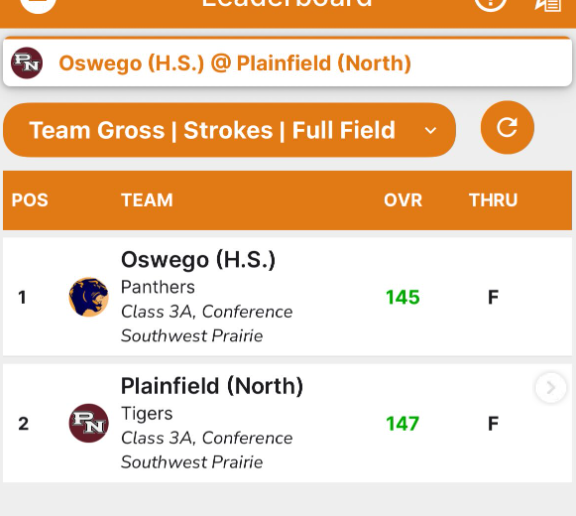Click Plainfield North's 147 score
This screenshot has width=576, height=516.
coord(403,423)
